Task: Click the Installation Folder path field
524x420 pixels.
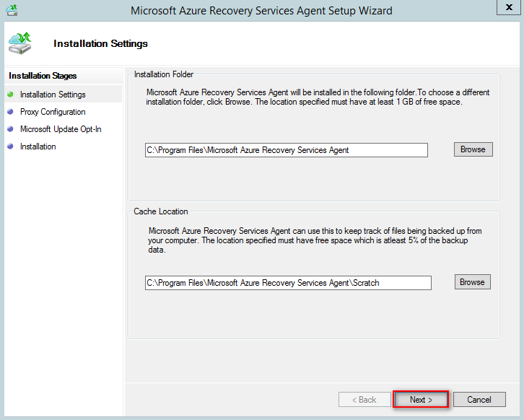Action: [x=286, y=150]
